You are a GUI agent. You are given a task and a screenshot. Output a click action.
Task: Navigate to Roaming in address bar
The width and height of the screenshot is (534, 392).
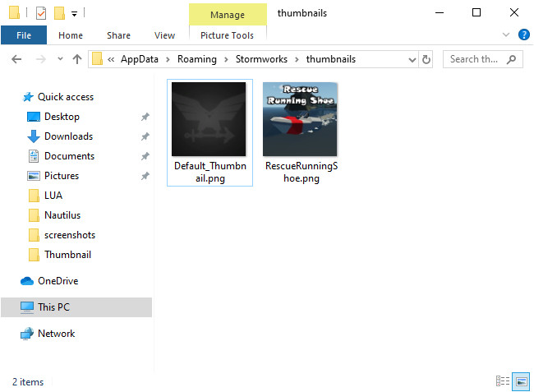(x=197, y=59)
